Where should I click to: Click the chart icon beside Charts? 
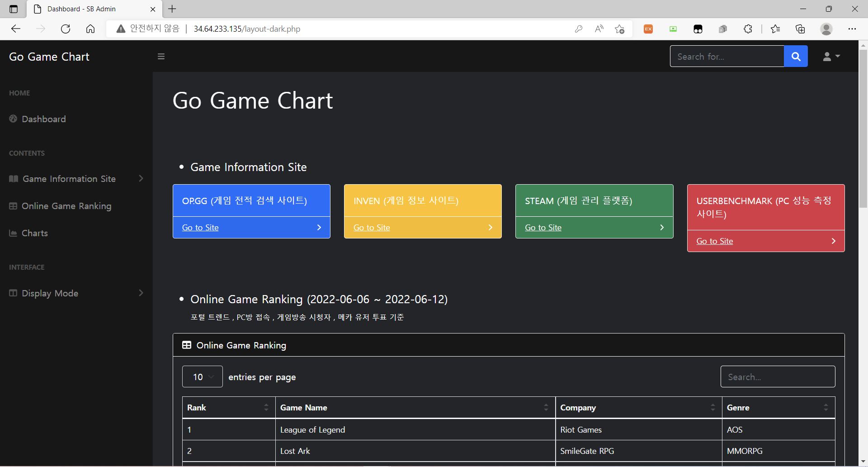13,233
